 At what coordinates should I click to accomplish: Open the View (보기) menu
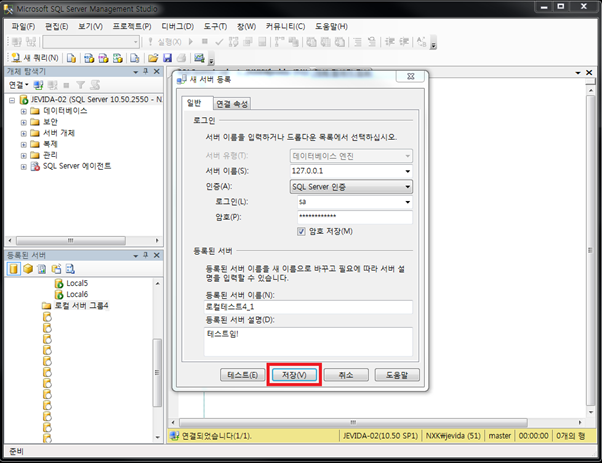91,26
